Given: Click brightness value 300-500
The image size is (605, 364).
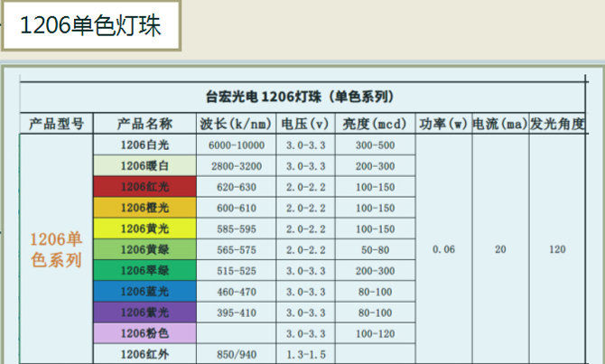Looking at the screenshot, I should 375,145.
